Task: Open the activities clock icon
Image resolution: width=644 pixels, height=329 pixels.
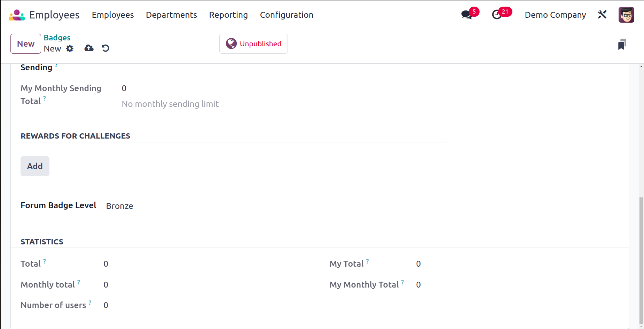Action: pyautogui.click(x=497, y=15)
